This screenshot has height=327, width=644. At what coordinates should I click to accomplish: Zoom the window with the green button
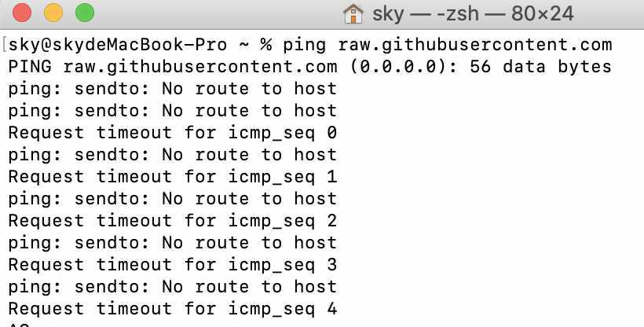point(83,13)
